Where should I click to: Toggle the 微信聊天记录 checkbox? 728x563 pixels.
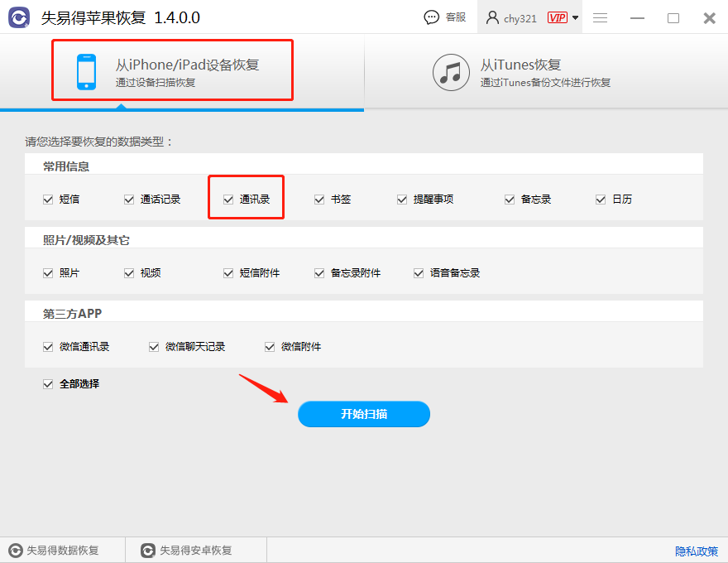click(x=154, y=347)
